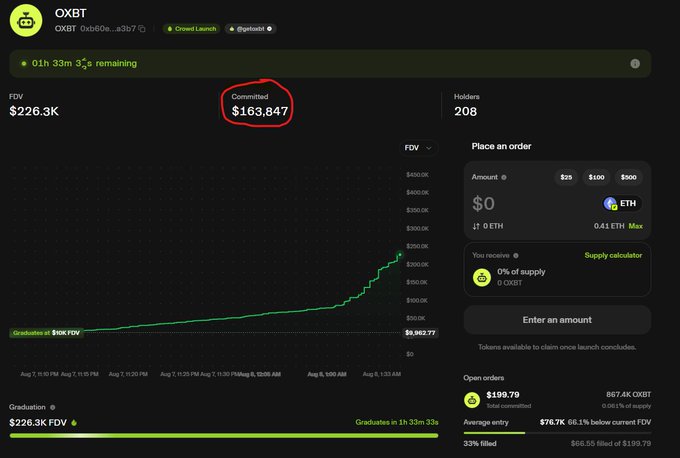This screenshot has width=680, height=458.
Task: Click the $450.0K axis label
Action: click(x=417, y=175)
